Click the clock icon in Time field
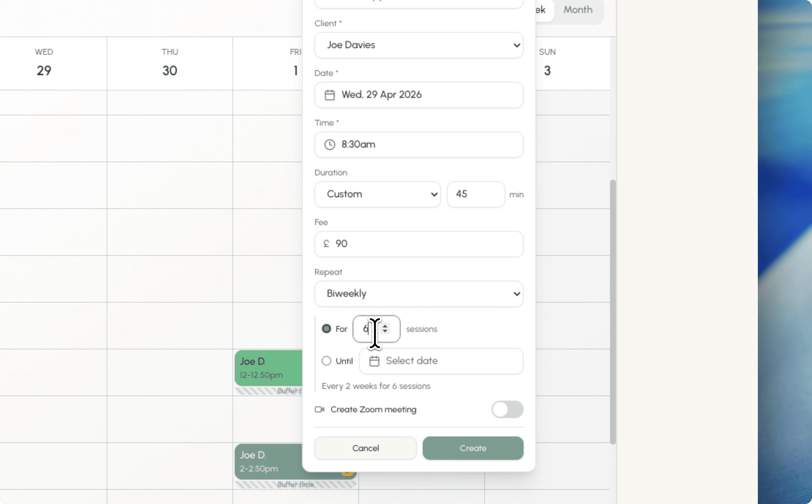Screen dimensions: 812x504 pos(329,145)
